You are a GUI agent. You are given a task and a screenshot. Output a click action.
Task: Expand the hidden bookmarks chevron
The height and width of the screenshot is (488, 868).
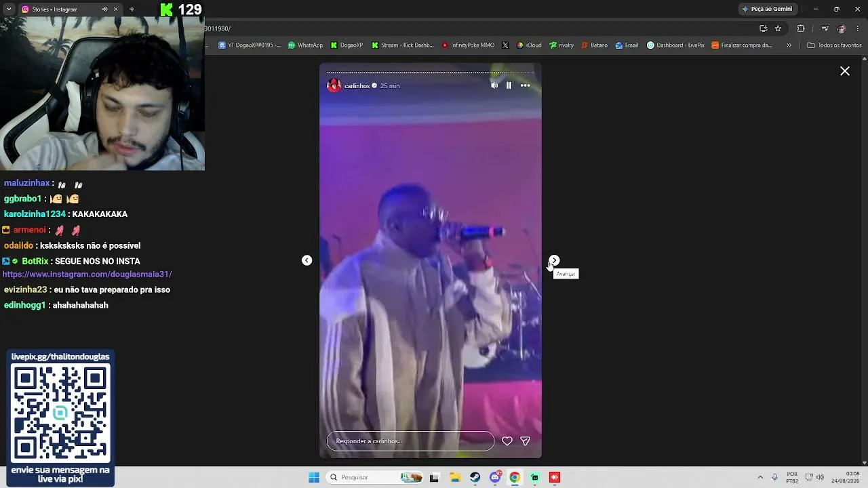[x=789, y=45]
